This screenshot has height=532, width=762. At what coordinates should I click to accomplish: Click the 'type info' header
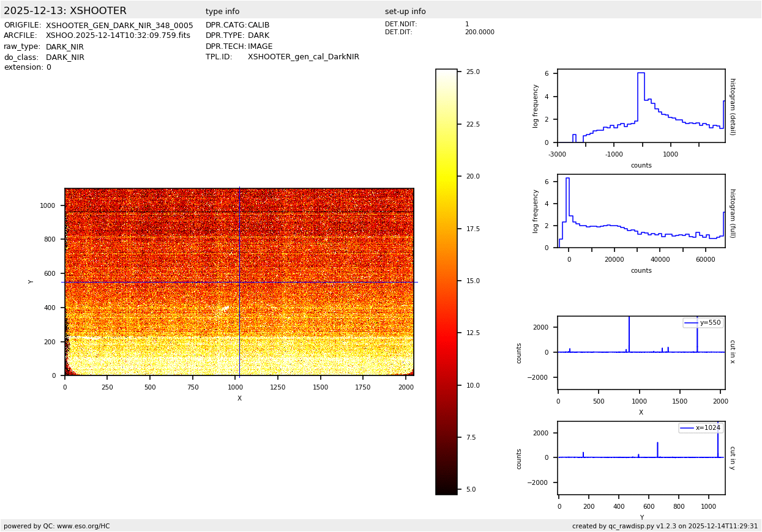[x=222, y=12]
